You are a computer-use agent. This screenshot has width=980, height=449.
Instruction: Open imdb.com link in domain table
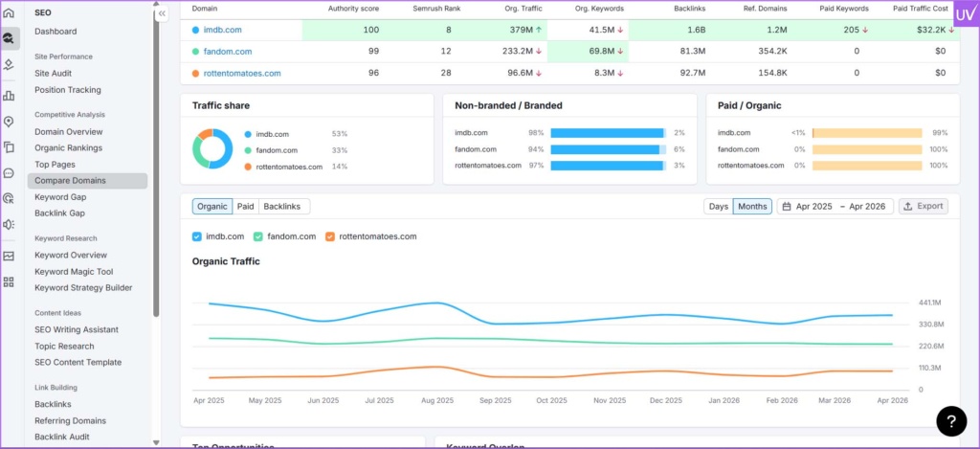coord(224,30)
